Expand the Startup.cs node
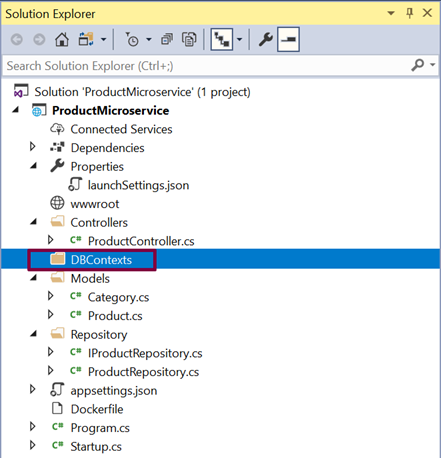 pyautogui.click(x=32, y=445)
